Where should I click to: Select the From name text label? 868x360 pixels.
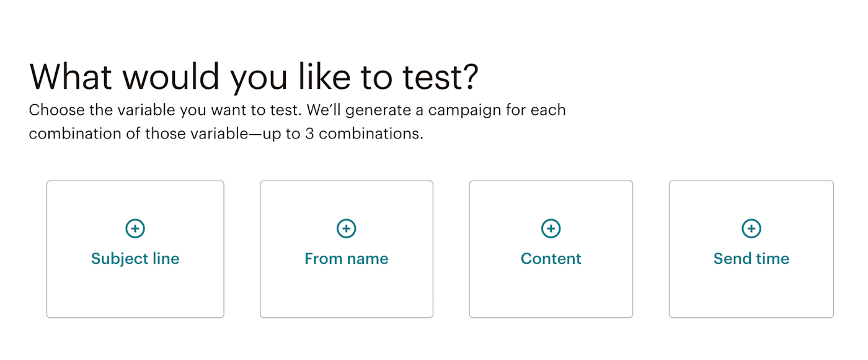(346, 259)
